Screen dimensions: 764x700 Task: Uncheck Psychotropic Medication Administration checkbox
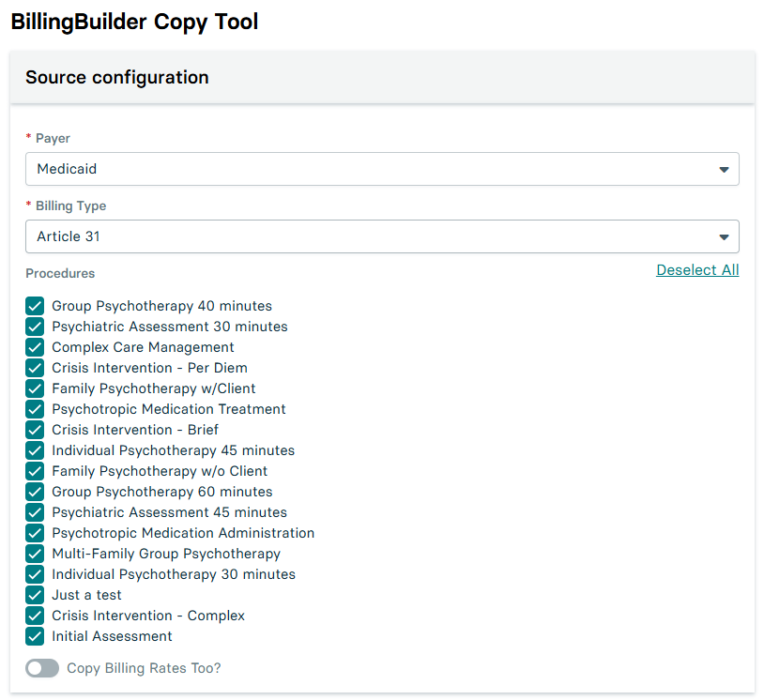coord(35,533)
